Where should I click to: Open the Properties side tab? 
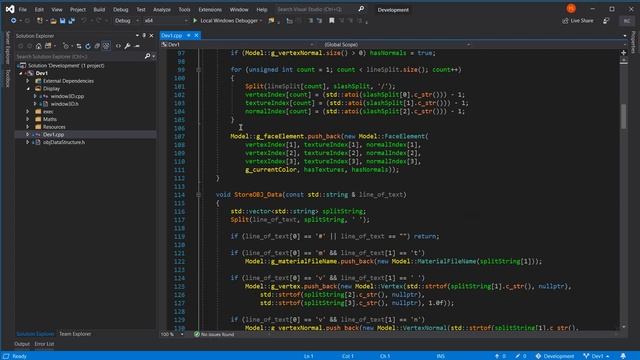tap(633, 42)
